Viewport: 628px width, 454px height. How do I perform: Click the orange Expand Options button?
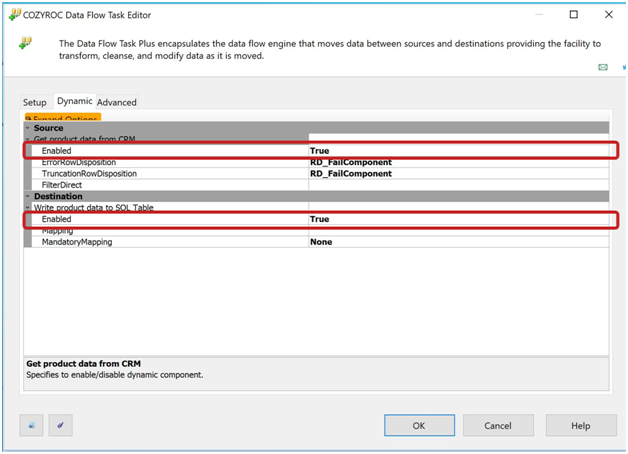tap(63, 118)
